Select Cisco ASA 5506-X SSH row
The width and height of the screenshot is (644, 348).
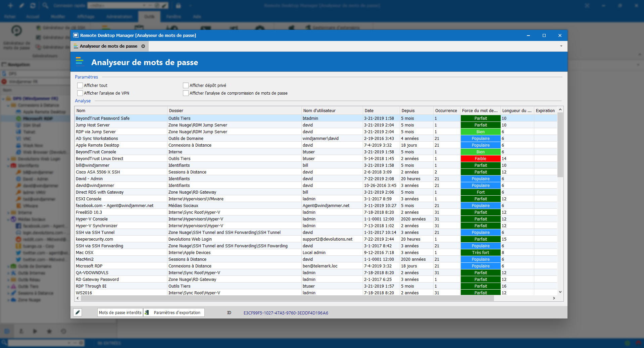pyautogui.click(x=316, y=172)
